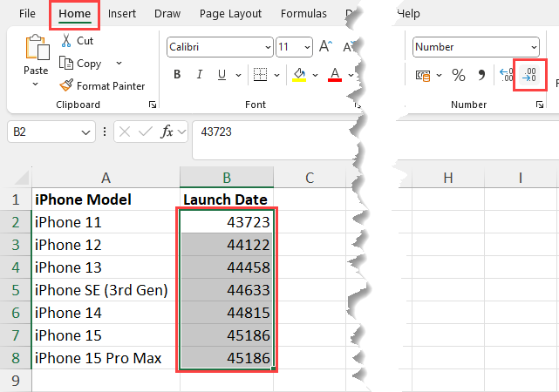This screenshot has height=392, width=559.
Task: Select the iPhone 15 Pro Max cell
Action: pyautogui.click(x=106, y=358)
